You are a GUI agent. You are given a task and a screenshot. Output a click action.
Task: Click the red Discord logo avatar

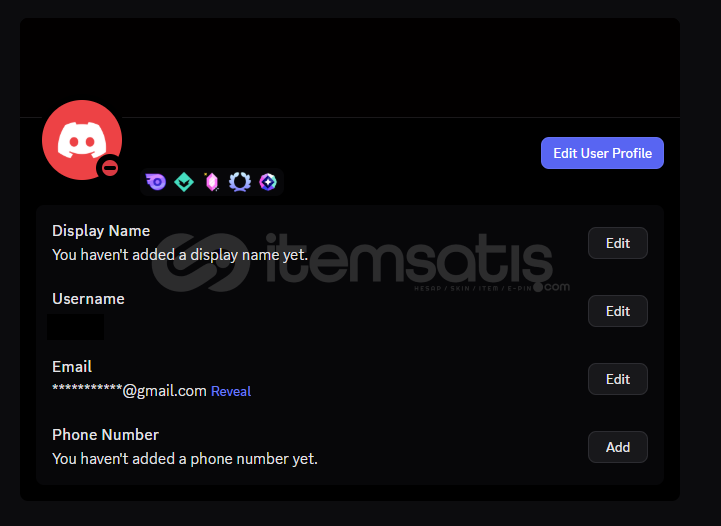click(82, 140)
